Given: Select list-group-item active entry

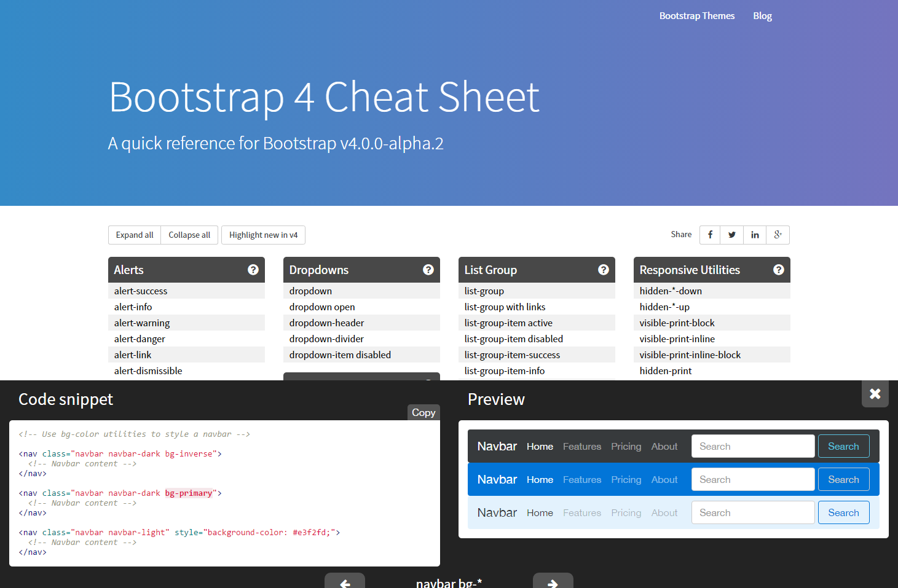Looking at the screenshot, I should (537, 323).
